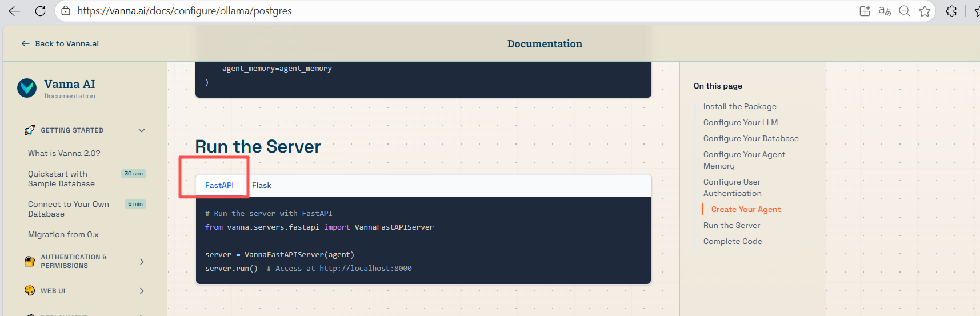Click the back arrow beside Back to Vanna.ai
This screenshot has width=980, height=316.
click(x=25, y=43)
